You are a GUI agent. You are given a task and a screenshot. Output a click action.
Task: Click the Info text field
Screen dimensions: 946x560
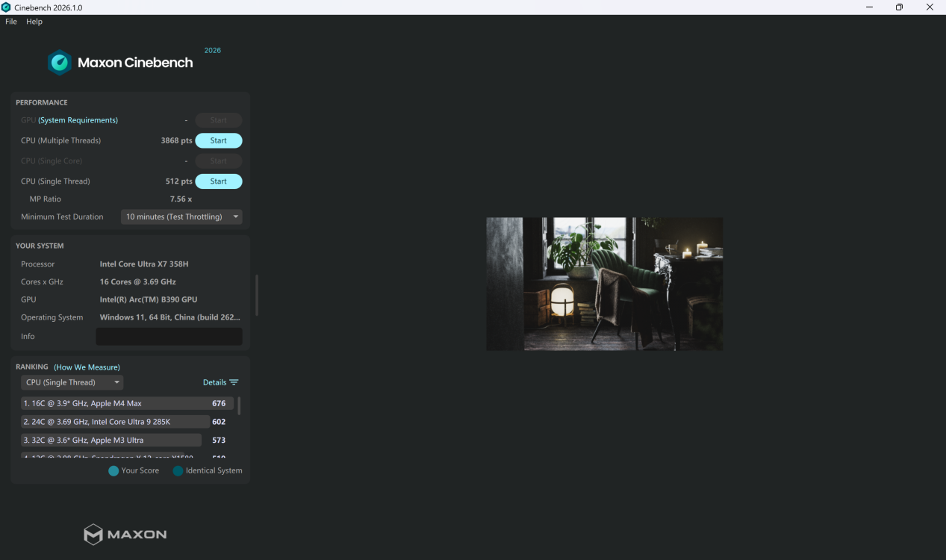169,337
